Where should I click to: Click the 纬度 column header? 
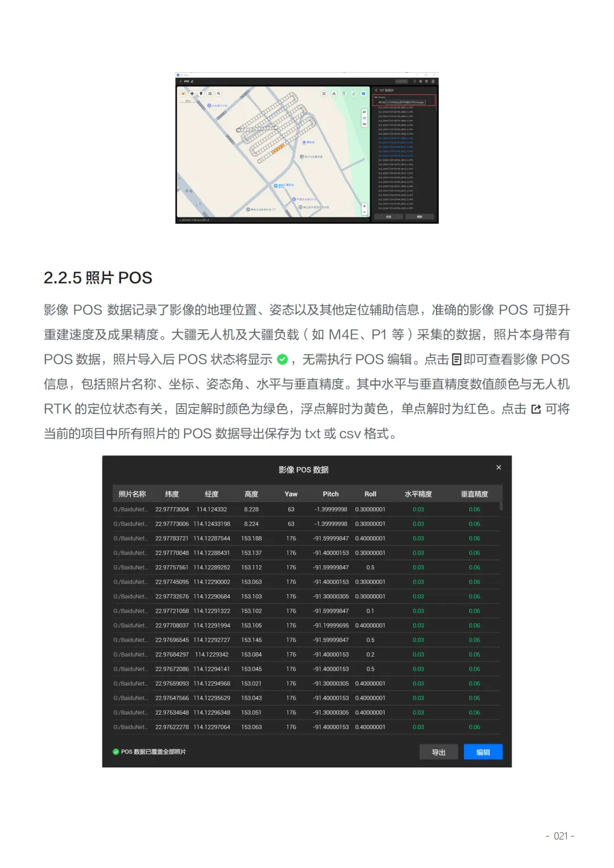click(172, 494)
